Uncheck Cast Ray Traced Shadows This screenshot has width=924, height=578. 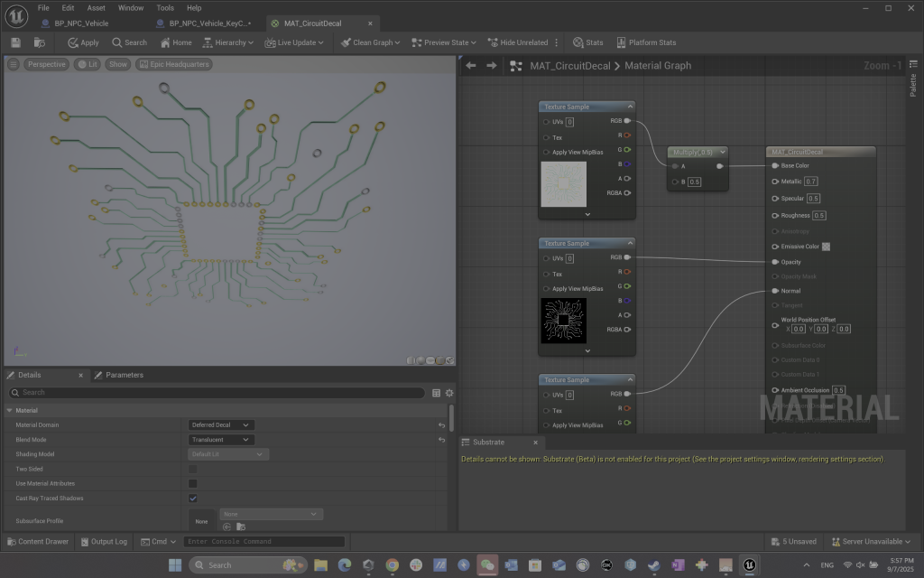point(192,498)
